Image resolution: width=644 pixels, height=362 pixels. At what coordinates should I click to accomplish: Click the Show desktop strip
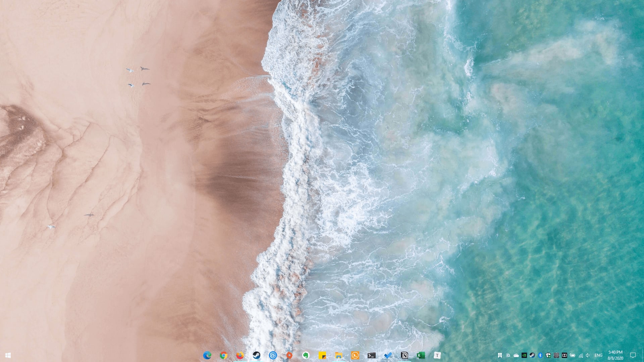click(643, 355)
